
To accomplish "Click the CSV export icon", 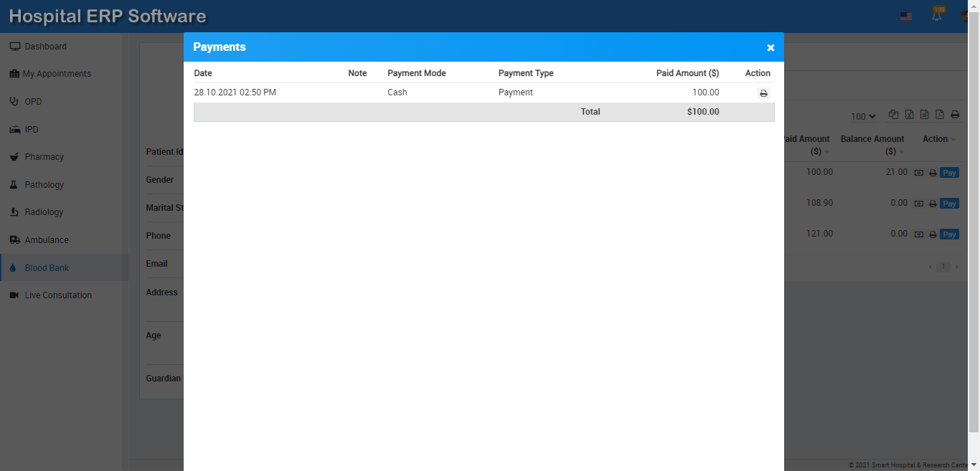I will (924, 115).
